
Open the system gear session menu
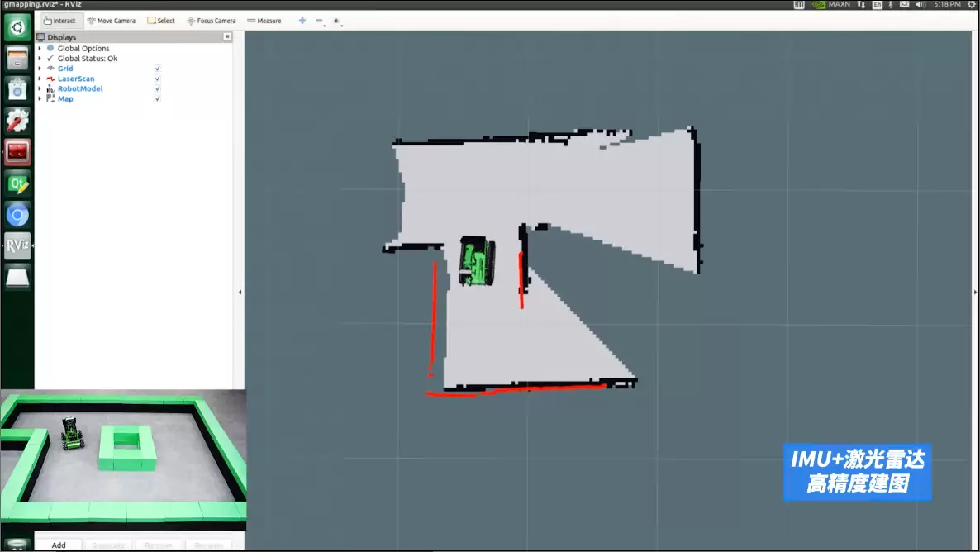(x=971, y=4)
